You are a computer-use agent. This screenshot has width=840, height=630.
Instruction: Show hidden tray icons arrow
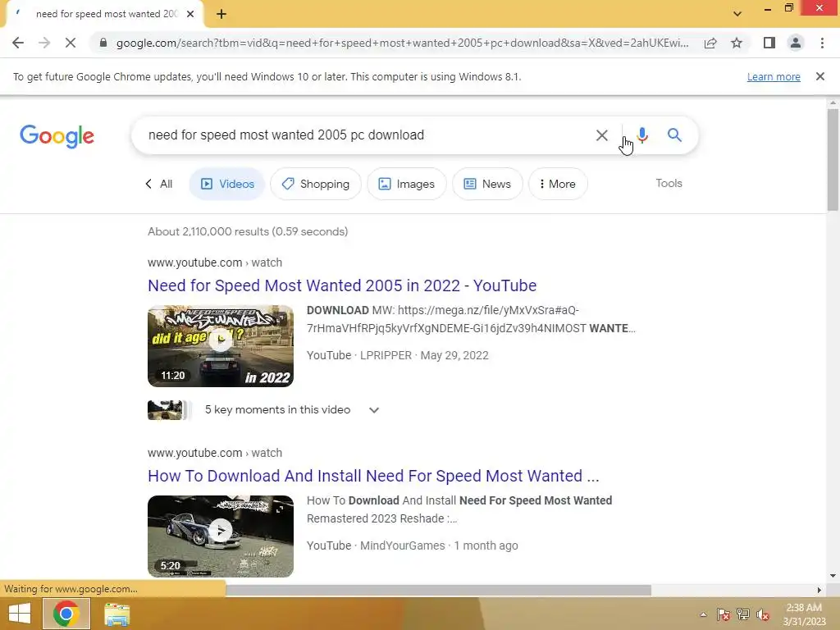pyautogui.click(x=703, y=614)
